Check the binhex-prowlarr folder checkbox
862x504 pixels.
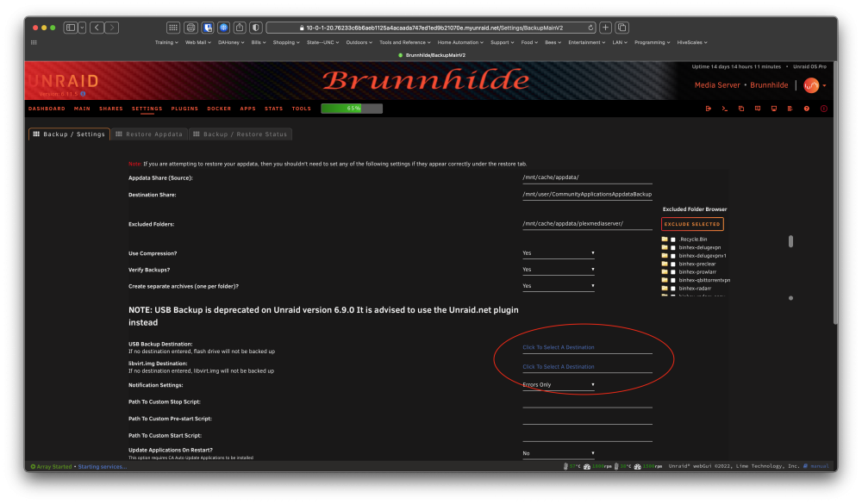(x=673, y=272)
